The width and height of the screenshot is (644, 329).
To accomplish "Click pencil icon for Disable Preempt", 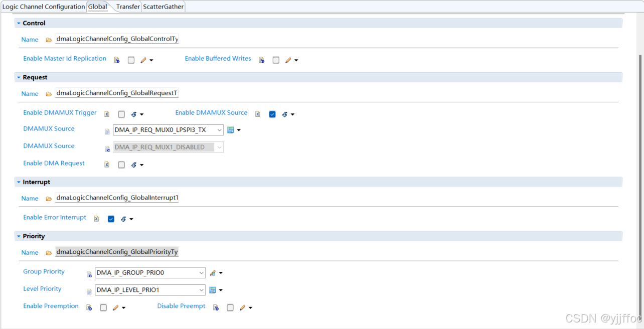I will (243, 308).
